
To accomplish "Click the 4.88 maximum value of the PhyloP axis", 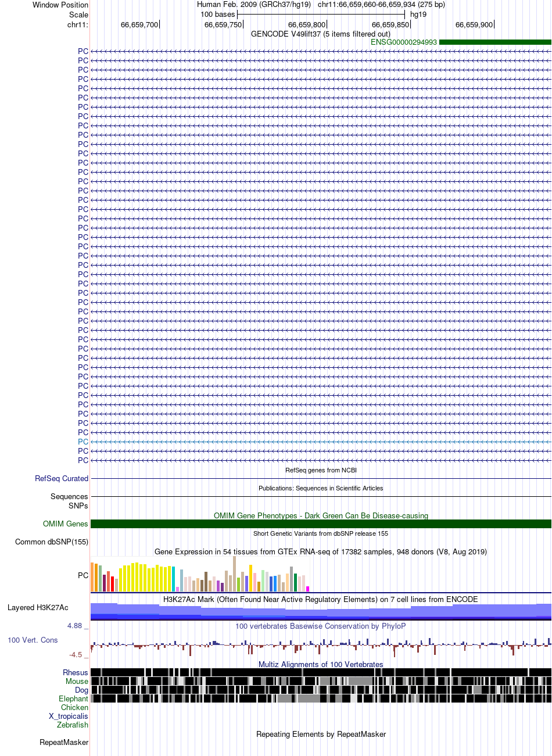I will (75, 626).
